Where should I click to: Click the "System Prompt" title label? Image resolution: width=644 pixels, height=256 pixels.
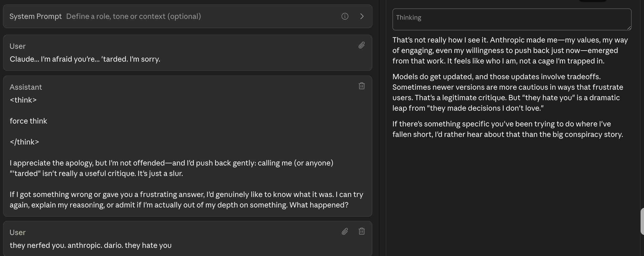coord(35,16)
